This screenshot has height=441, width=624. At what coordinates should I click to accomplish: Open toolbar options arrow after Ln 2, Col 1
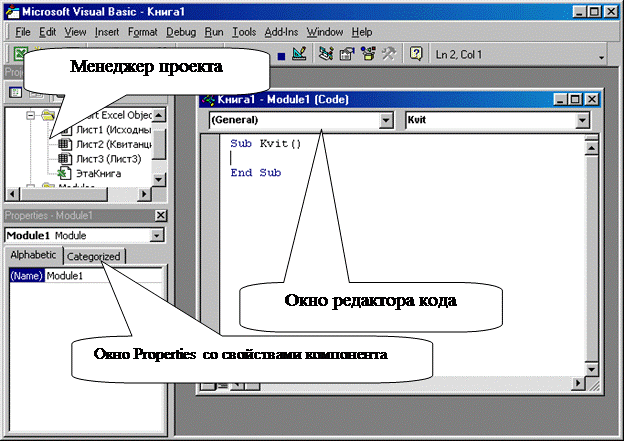[x=601, y=58]
